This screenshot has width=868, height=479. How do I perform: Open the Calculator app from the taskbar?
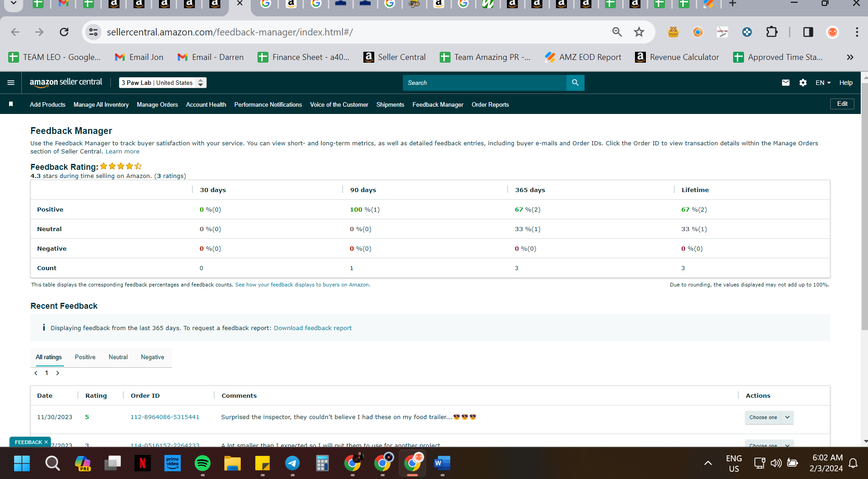(x=322, y=463)
